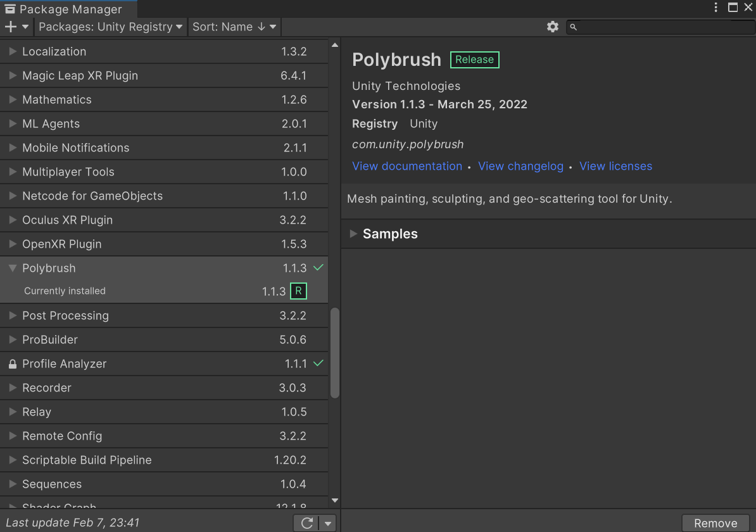This screenshot has width=756, height=532.
Task: Click the scroll up arrow of package list
Action: tap(334, 46)
